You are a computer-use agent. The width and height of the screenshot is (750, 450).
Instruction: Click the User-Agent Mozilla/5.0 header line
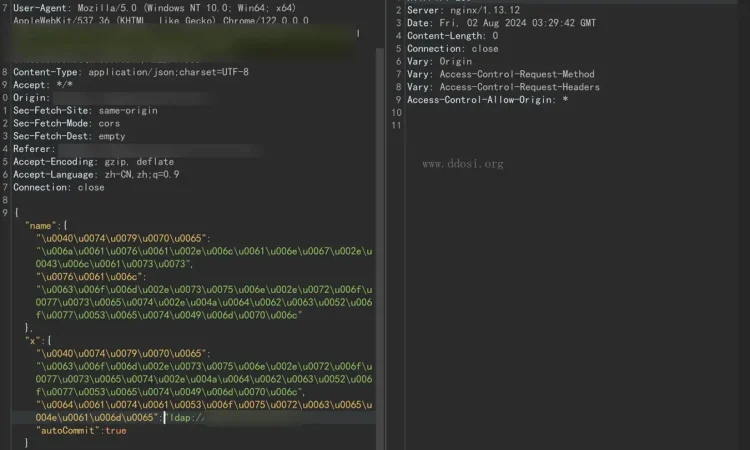(x=154, y=8)
